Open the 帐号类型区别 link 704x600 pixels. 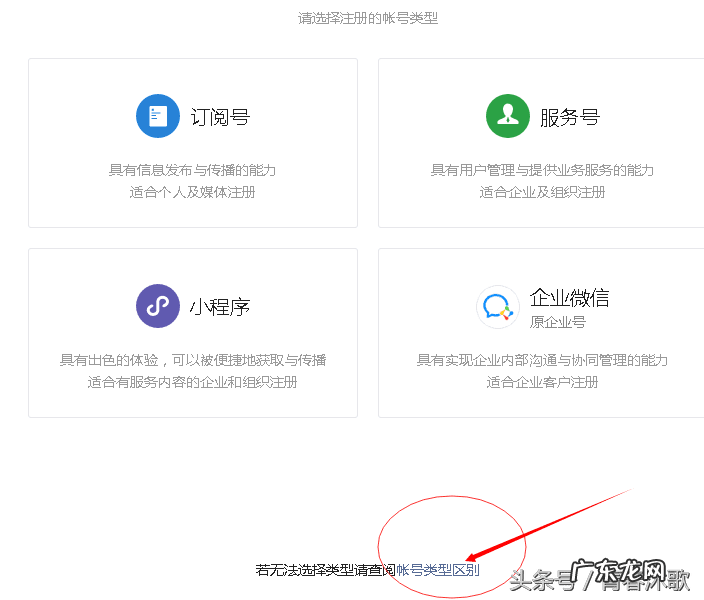[x=438, y=570]
